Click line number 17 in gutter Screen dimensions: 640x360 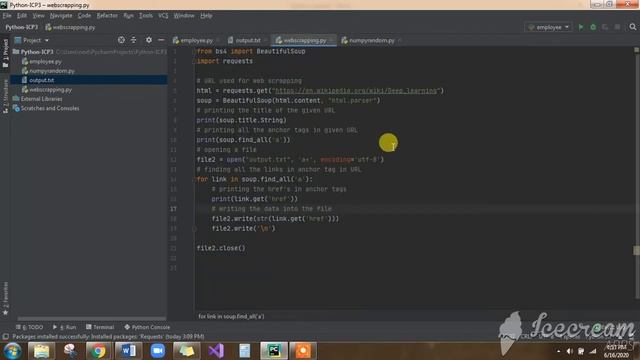[173, 209]
